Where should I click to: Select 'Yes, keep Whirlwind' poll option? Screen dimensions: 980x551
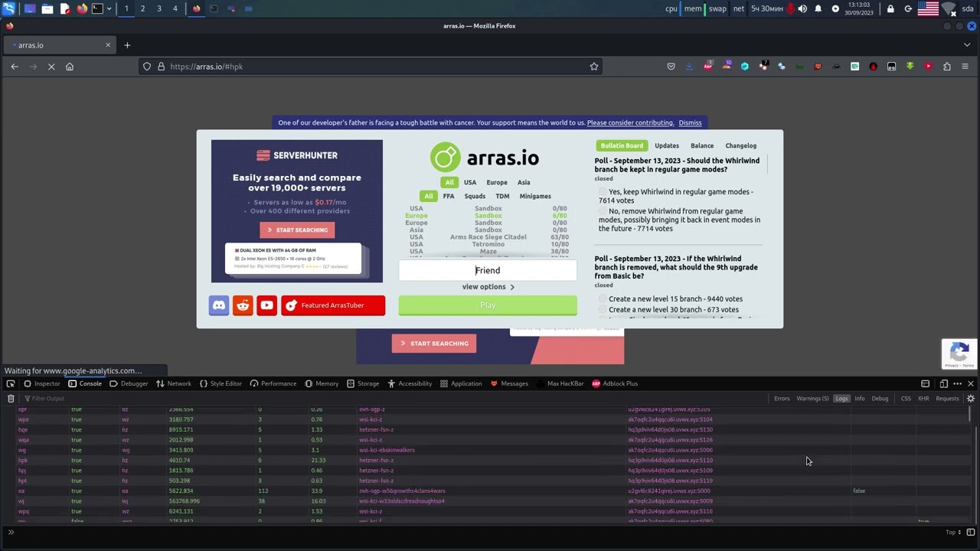click(603, 192)
